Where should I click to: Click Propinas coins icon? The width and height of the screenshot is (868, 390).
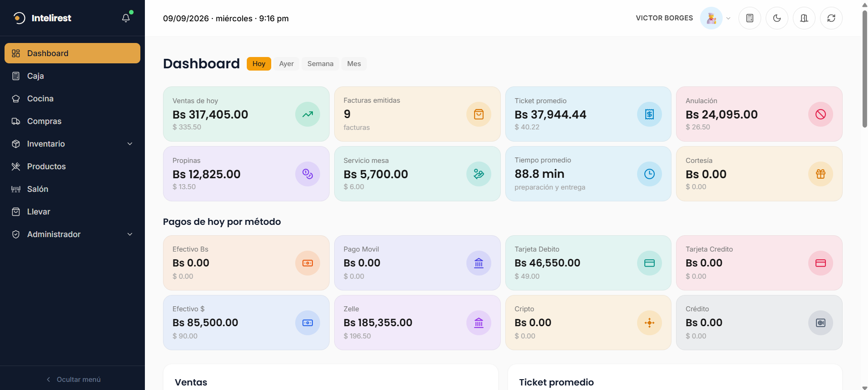(x=308, y=174)
